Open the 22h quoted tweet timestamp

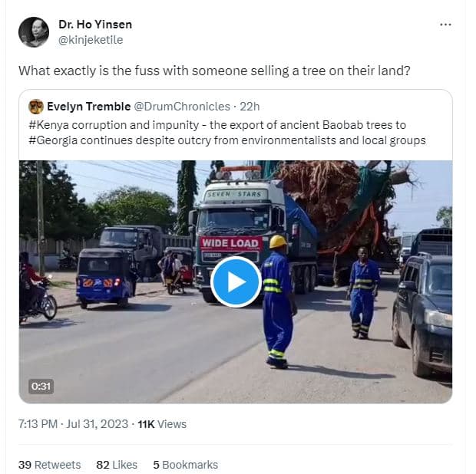(249, 107)
